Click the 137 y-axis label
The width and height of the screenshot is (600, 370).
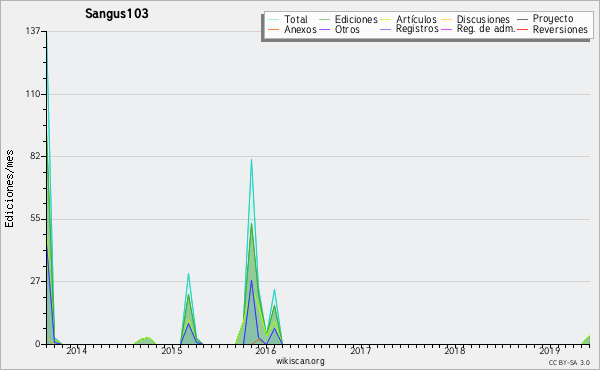33,31
